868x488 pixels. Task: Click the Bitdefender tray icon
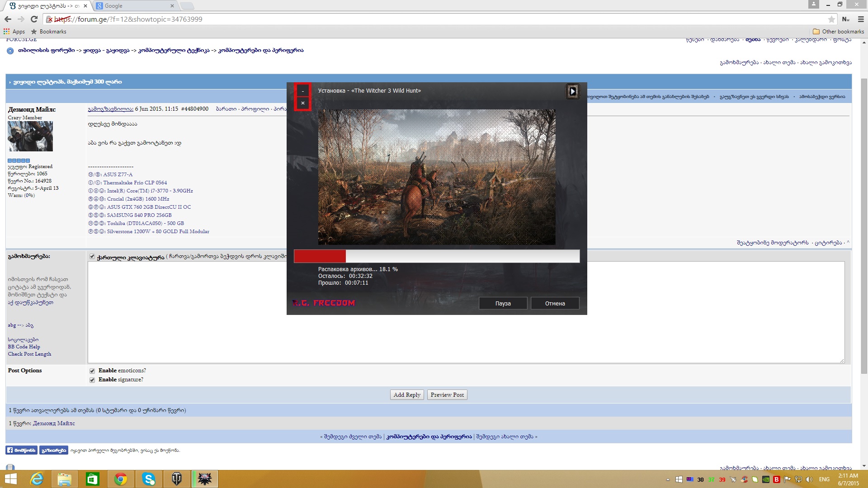pos(777,479)
